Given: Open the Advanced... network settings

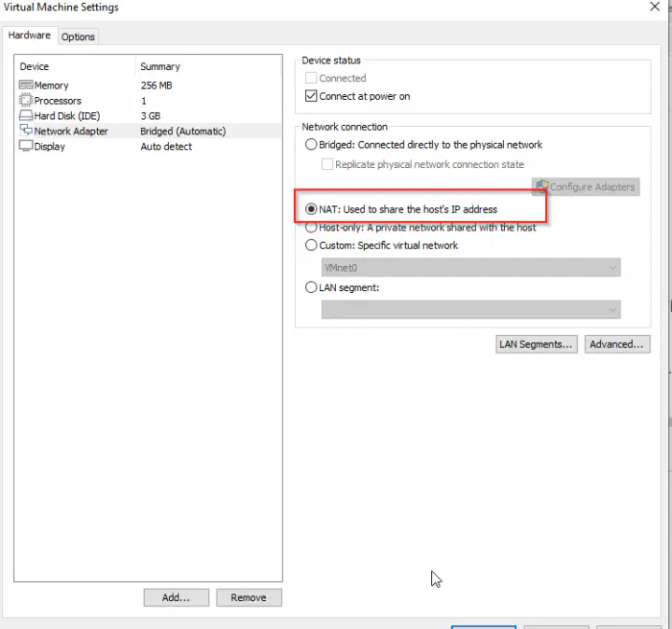Looking at the screenshot, I should point(617,344).
